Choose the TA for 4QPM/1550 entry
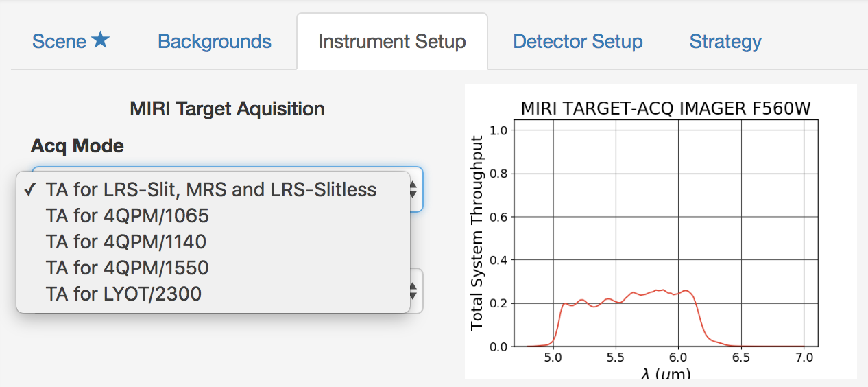868x387 pixels. pyautogui.click(x=128, y=268)
